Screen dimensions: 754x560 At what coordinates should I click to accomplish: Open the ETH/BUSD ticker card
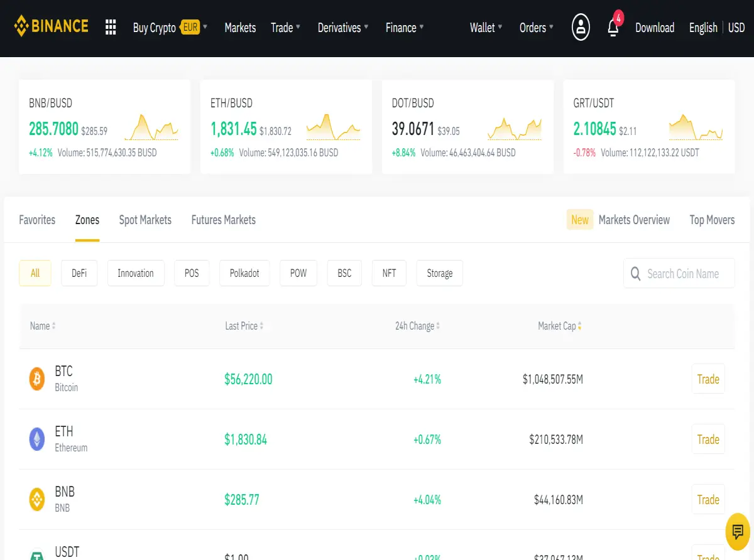point(286,127)
